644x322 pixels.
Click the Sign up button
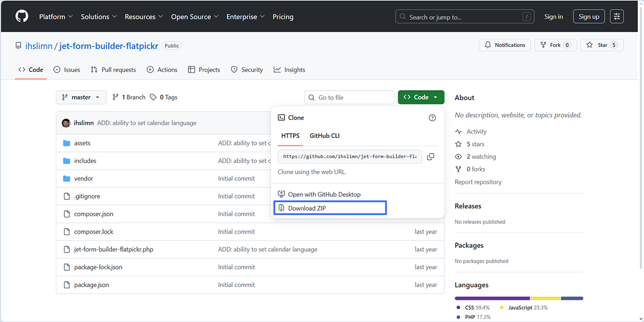coord(589,17)
